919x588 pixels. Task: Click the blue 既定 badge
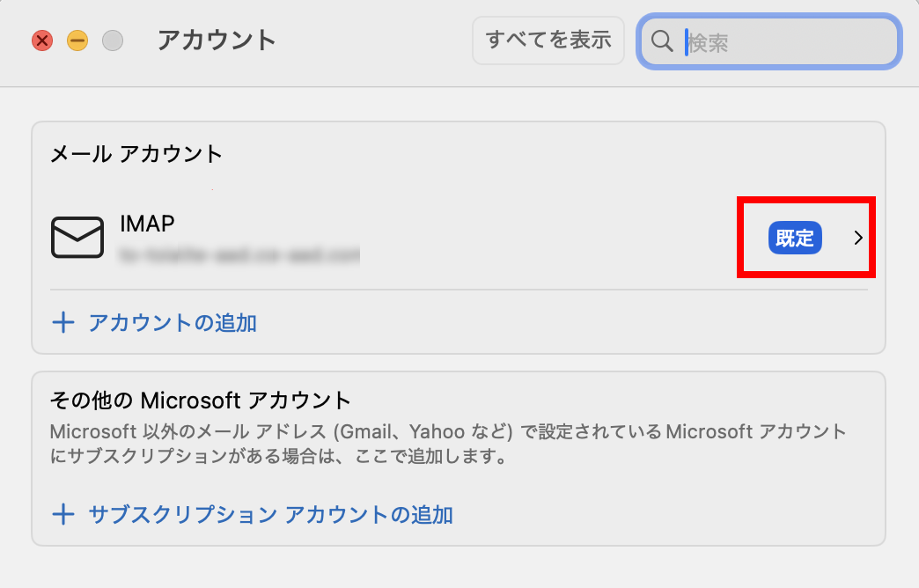pyautogui.click(x=795, y=238)
